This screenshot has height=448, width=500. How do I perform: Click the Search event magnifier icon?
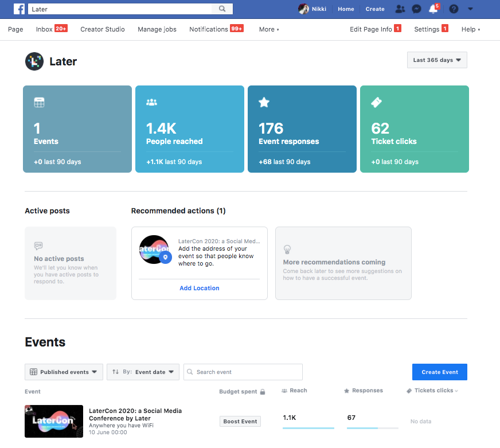(x=190, y=372)
